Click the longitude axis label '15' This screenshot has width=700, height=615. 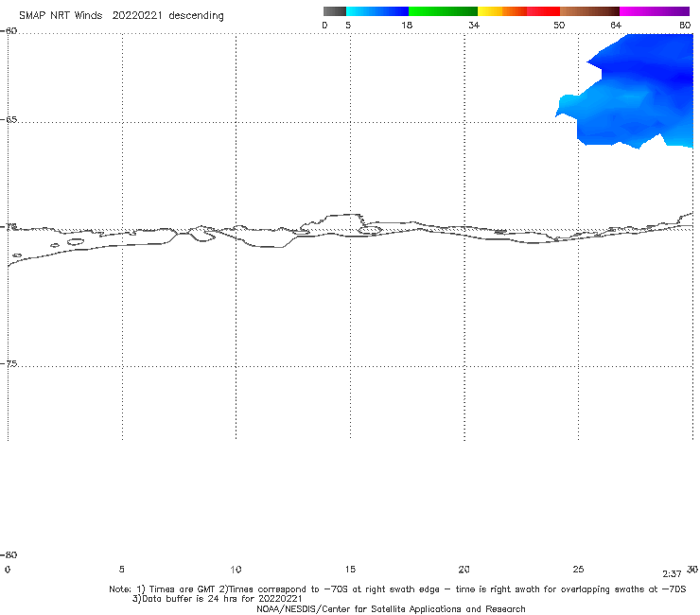click(350, 569)
